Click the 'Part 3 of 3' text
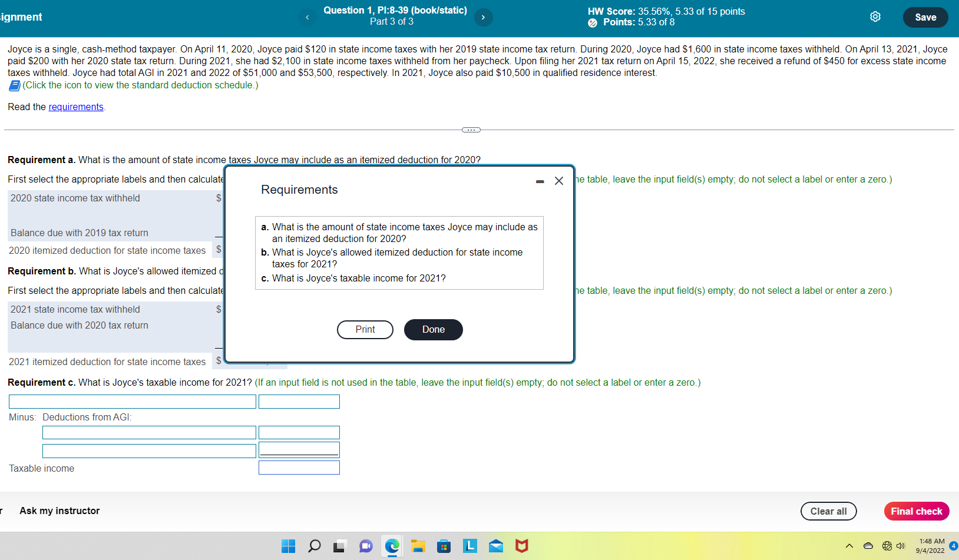 pyautogui.click(x=392, y=22)
